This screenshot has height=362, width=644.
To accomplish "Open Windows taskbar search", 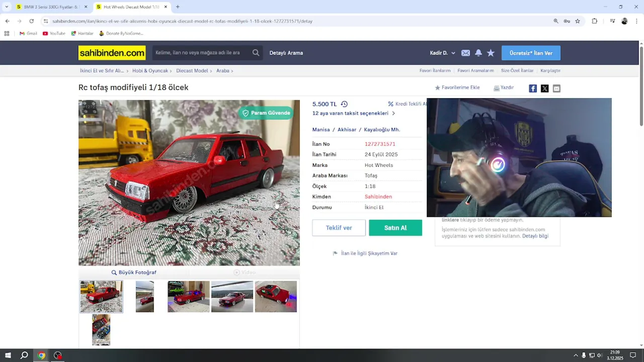I will tap(24, 355).
